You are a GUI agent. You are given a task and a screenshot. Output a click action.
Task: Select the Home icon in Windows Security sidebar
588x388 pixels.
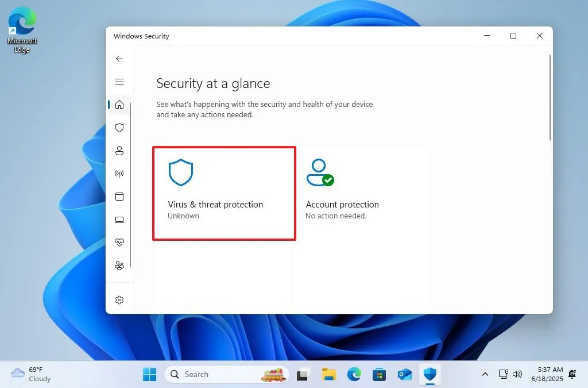[x=119, y=105]
